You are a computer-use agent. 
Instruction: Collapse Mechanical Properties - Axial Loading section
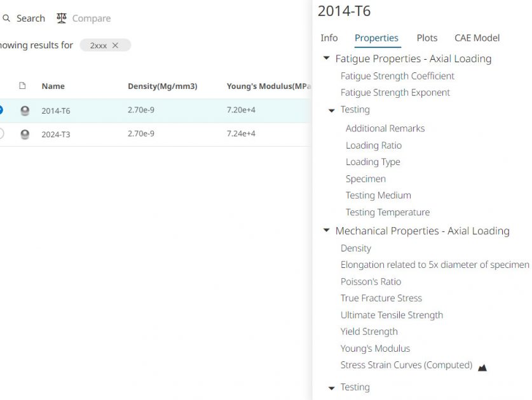327,231
